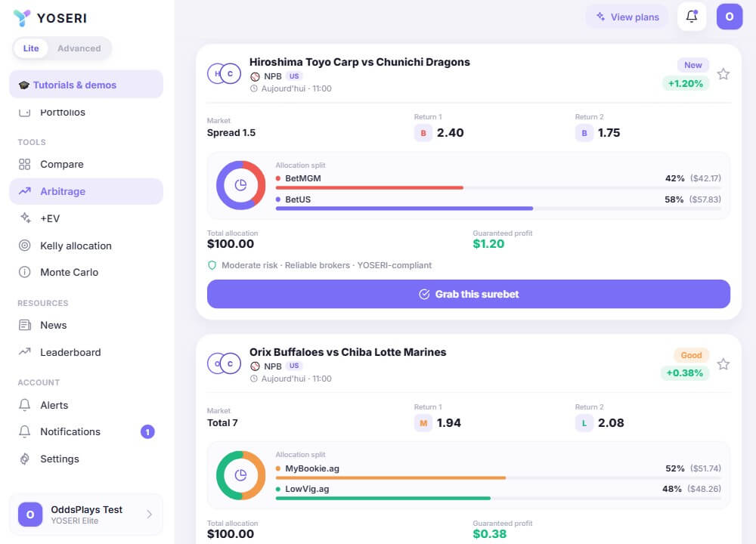The image size is (756, 544).
Task: Click the News newspaper icon
Action: (25, 325)
